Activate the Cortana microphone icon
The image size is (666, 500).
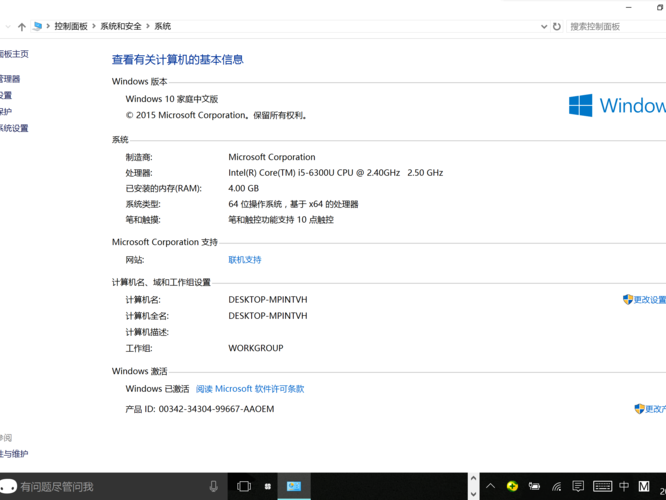pos(214,486)
